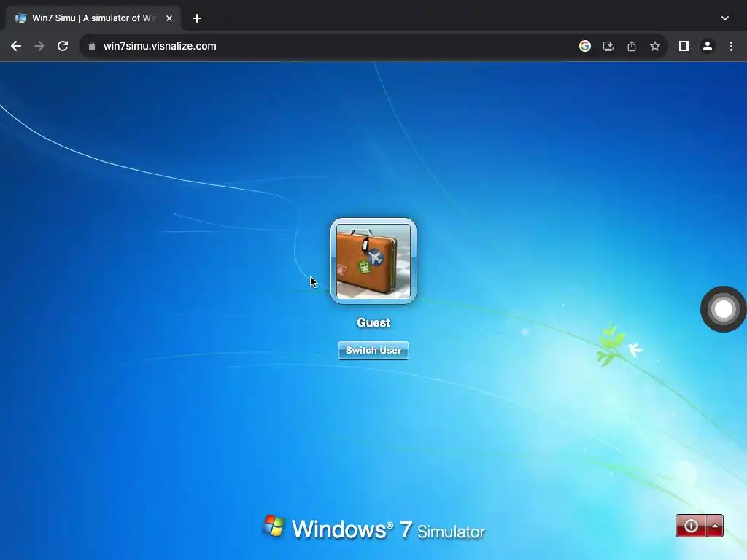This screenshot has height=560, width=747.
Task: Click the share page icon
Action: 632,46
